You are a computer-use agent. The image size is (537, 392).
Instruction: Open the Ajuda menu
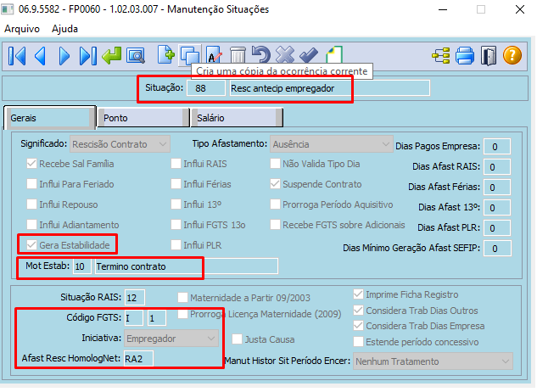[x=64, y=29]
